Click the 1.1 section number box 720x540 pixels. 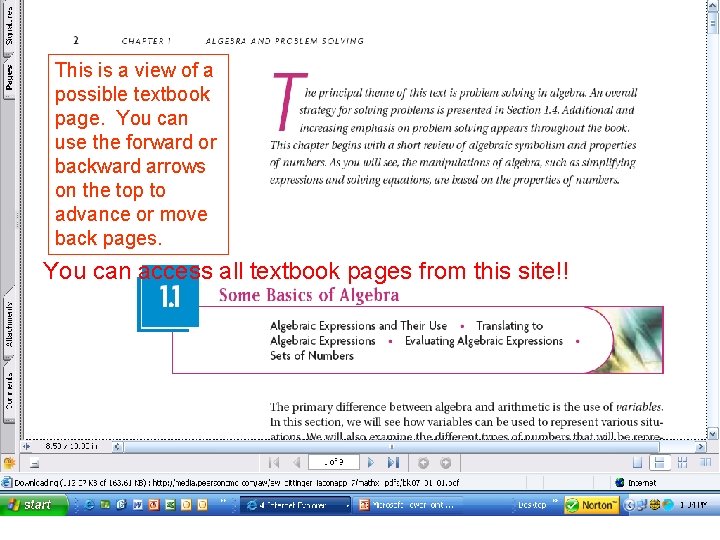(168, 298)
